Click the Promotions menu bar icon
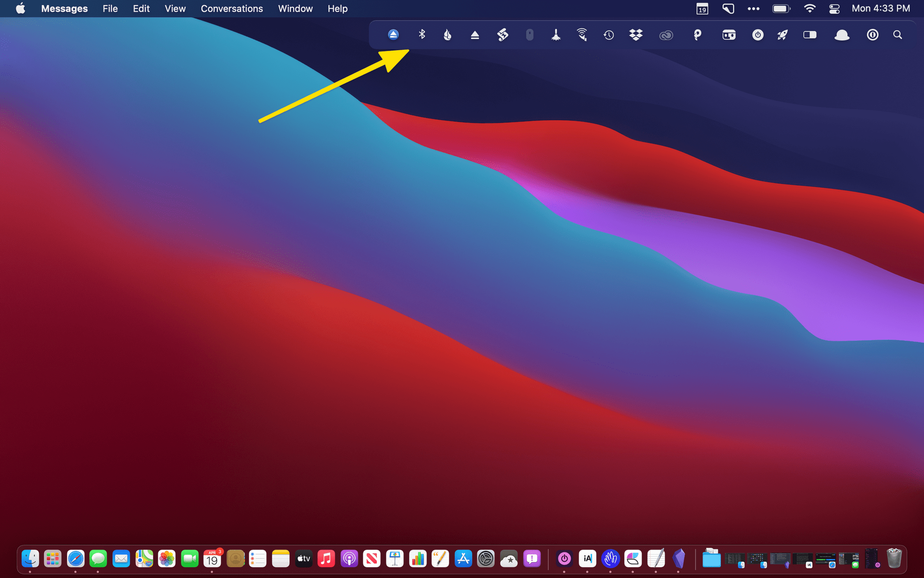Image resolution: width=924 pixels, height=578 pixels. tap(393, 35)
